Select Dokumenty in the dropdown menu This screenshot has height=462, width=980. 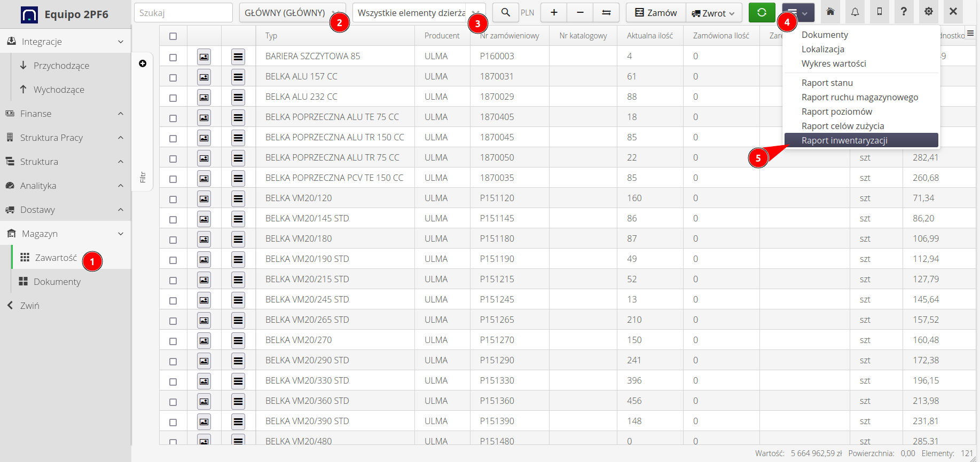pos(861,35)
